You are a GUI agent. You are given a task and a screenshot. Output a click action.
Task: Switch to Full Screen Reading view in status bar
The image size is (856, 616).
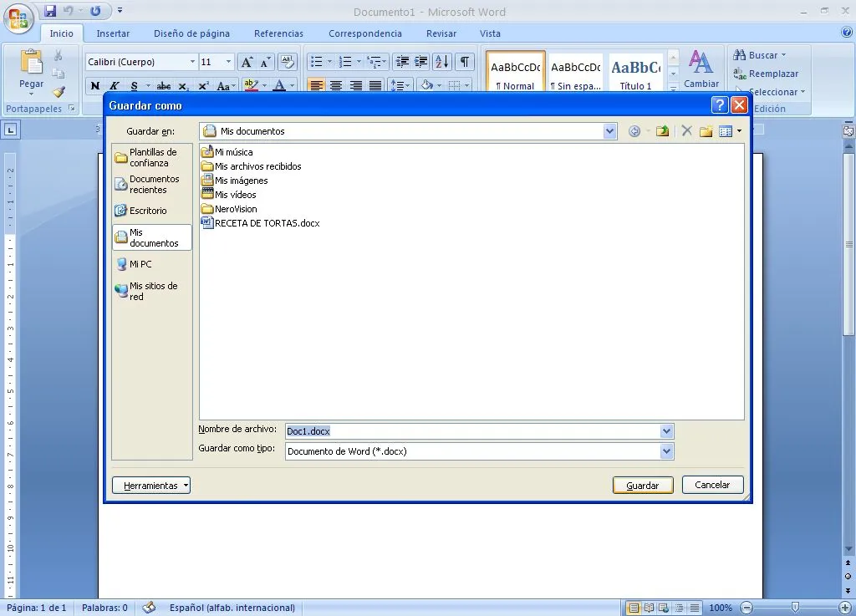coord(647,608)
